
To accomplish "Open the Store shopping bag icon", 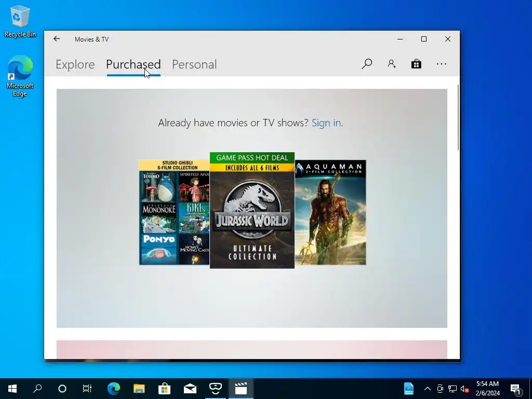I will (x=416, y=64).
